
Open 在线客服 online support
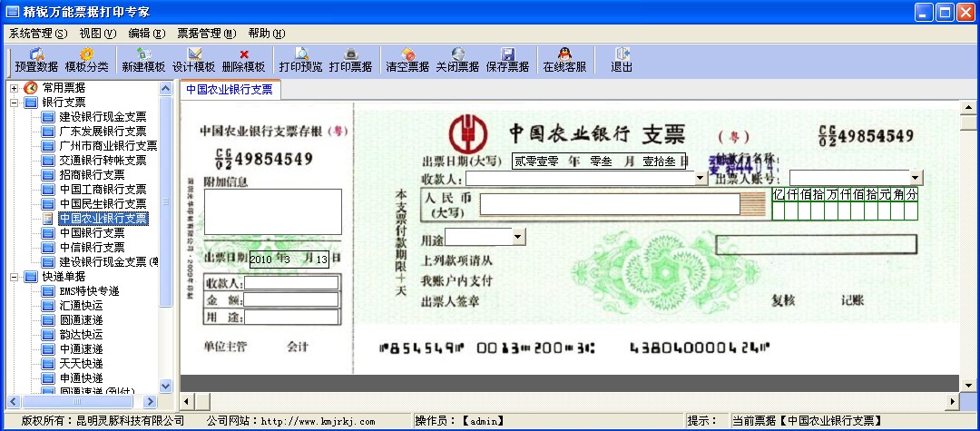564,60
